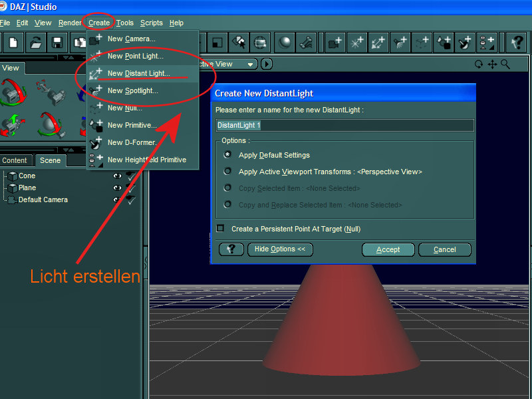
Task: Click toolbar New Camera icon
Action: 335,43
